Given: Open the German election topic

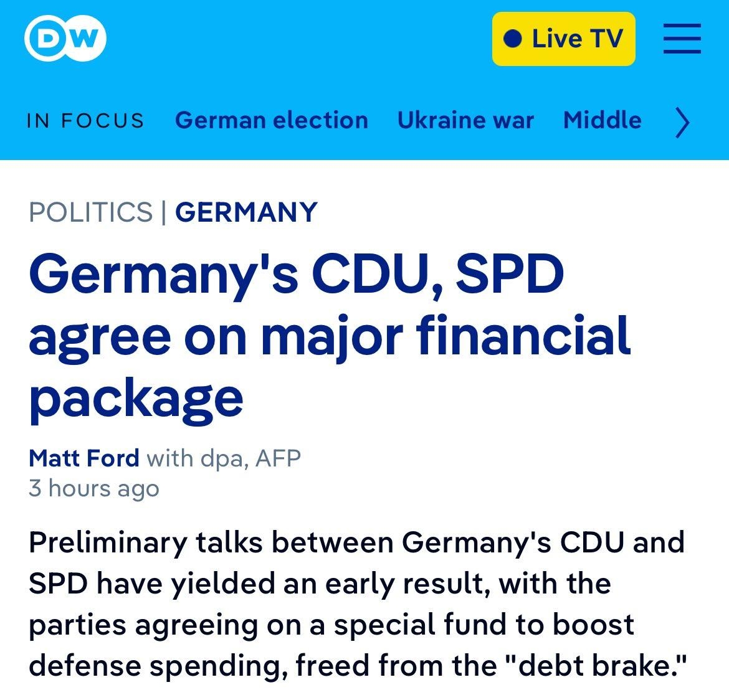Looking at the screenshot, I should 272,120.
